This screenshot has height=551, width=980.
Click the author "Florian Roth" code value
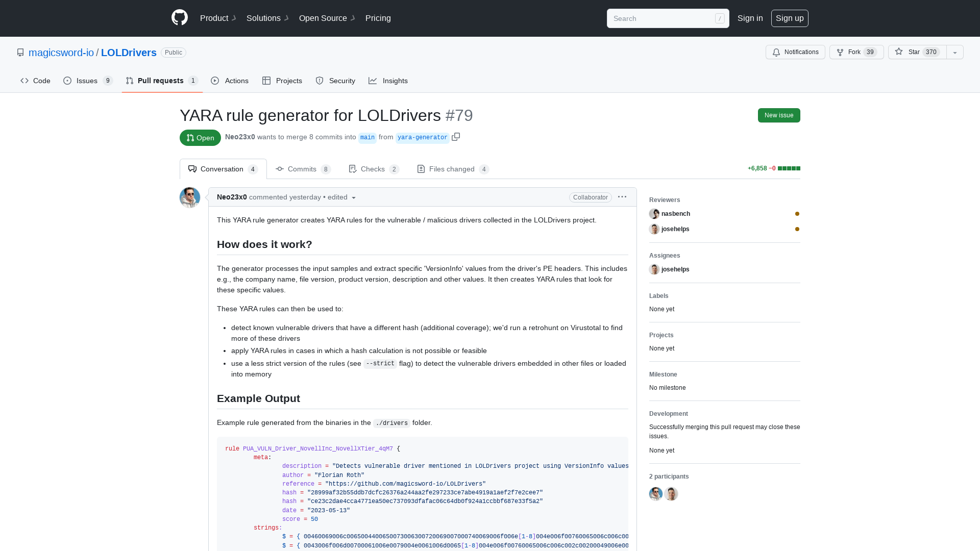click(339, 475)
